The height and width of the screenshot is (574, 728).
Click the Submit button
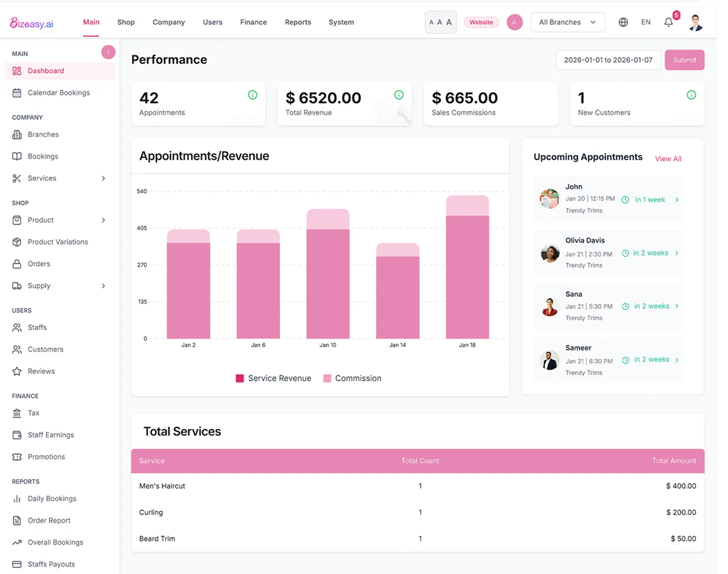point(684,60)
